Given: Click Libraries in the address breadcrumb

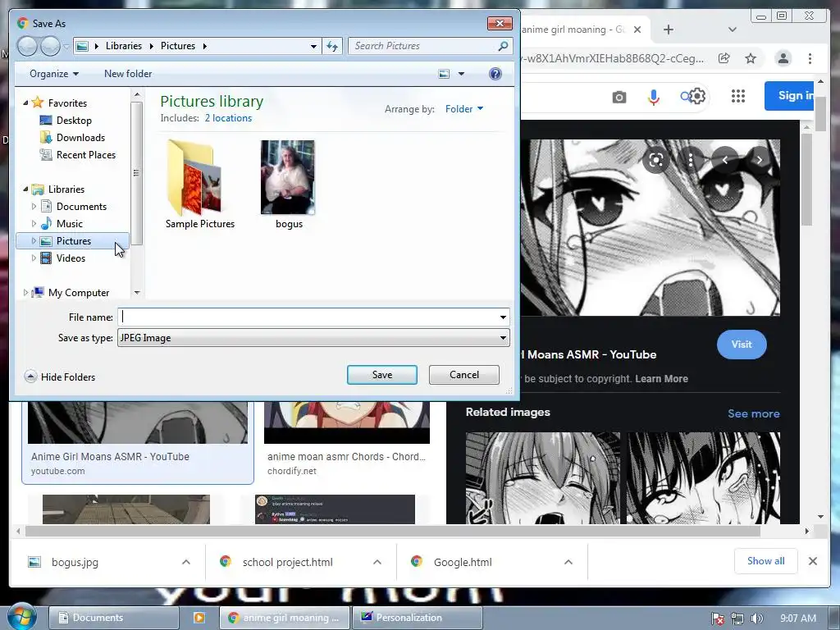Looking at the screenshot, I should 123,46.
